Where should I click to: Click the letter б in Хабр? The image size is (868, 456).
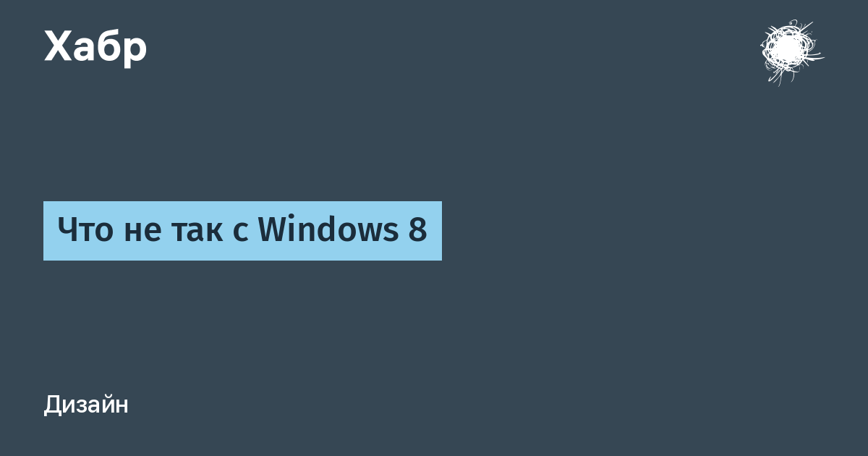(109, 46)
